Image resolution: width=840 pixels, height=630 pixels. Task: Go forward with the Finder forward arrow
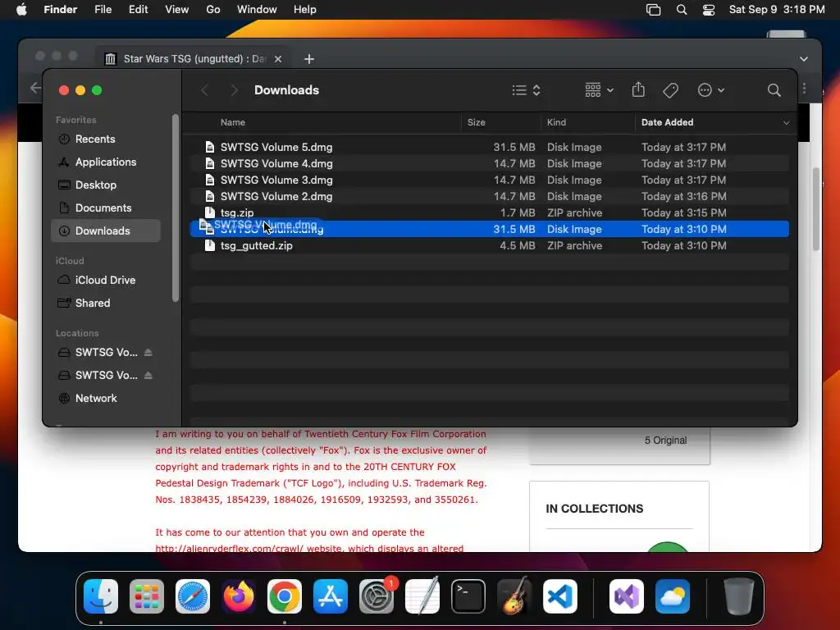click(x=234, y=90)
